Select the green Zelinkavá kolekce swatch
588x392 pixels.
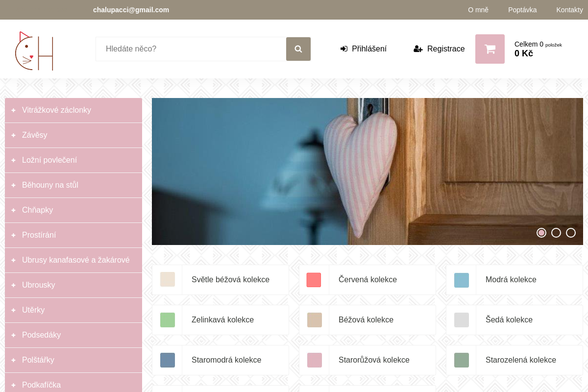point(168,320)
